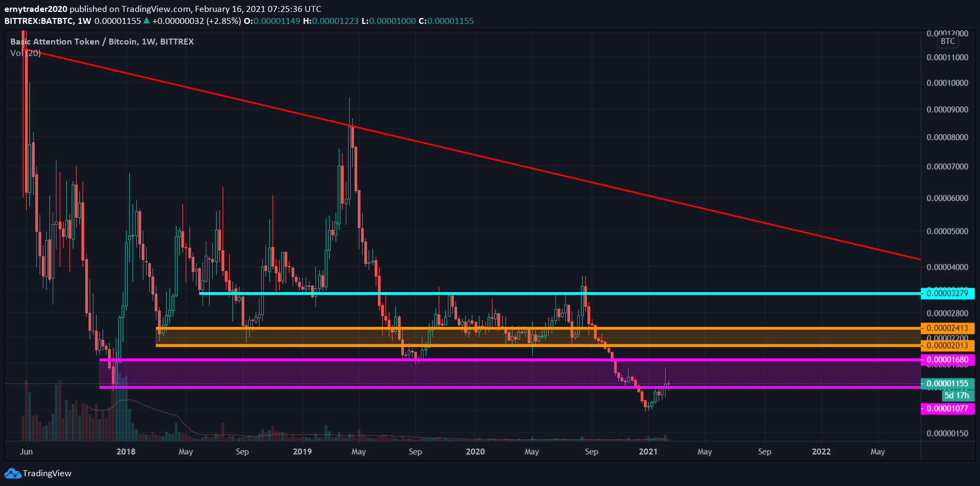Click the 2022 label on time axis

pos(821,451)
